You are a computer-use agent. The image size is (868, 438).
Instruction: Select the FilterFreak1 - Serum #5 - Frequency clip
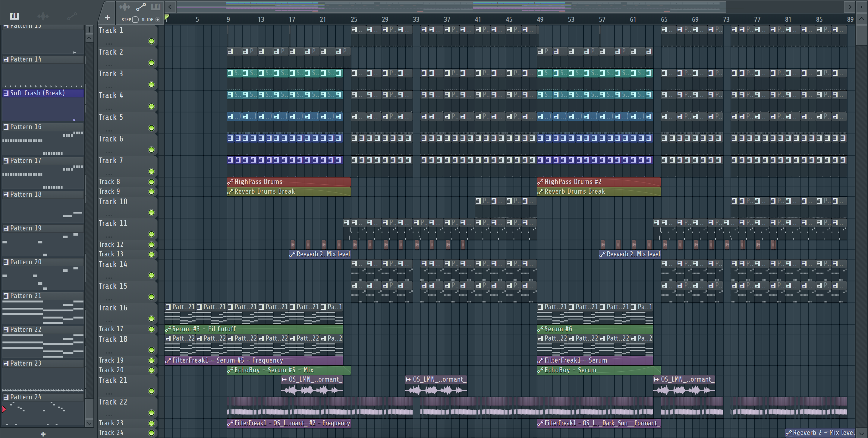click(x=254, y=360)
